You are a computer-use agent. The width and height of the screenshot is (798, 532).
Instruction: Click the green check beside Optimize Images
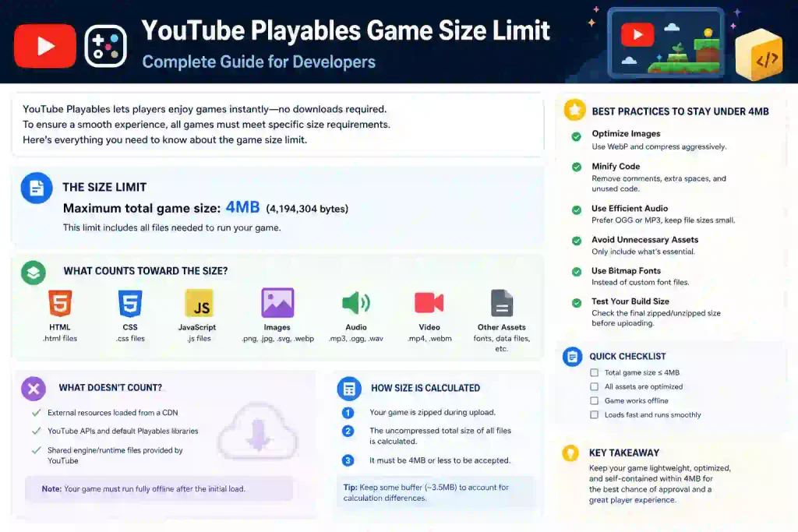[576, 136]
